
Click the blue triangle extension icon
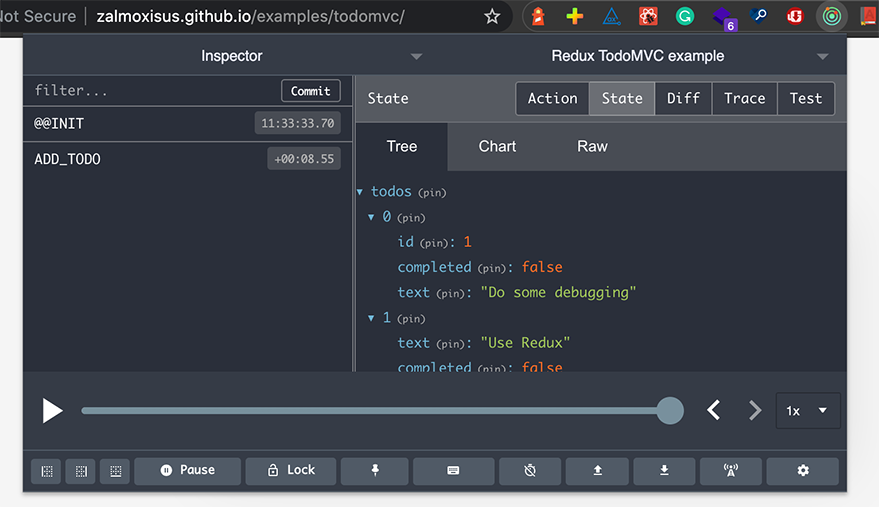tap(611, 16)
